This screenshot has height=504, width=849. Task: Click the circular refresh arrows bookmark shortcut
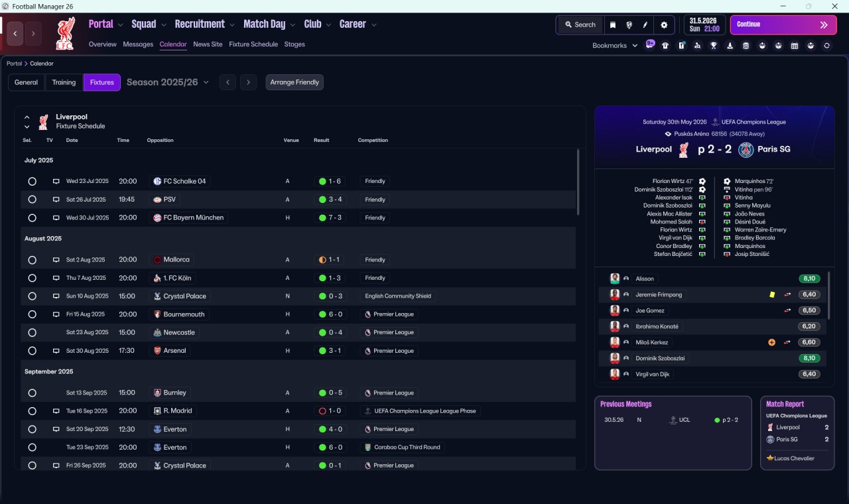(826, 46)
